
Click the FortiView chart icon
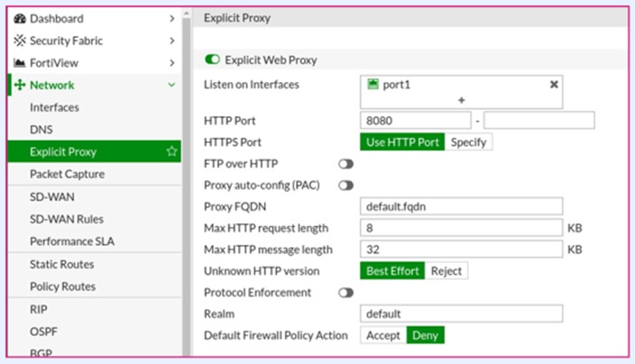(x=20, y=63)
